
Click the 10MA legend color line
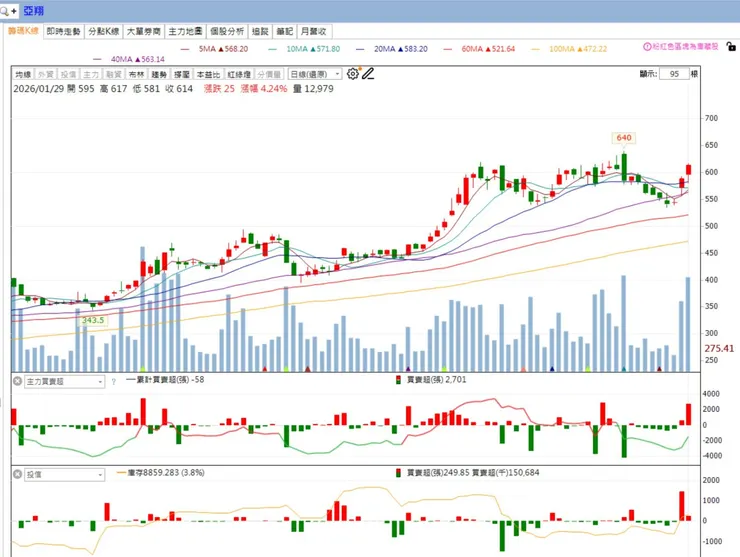pos(273,49)
